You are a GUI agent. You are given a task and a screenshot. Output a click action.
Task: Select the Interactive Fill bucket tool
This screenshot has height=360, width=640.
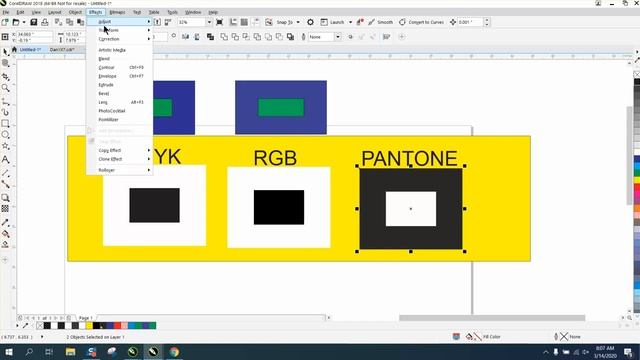(5, 234)
